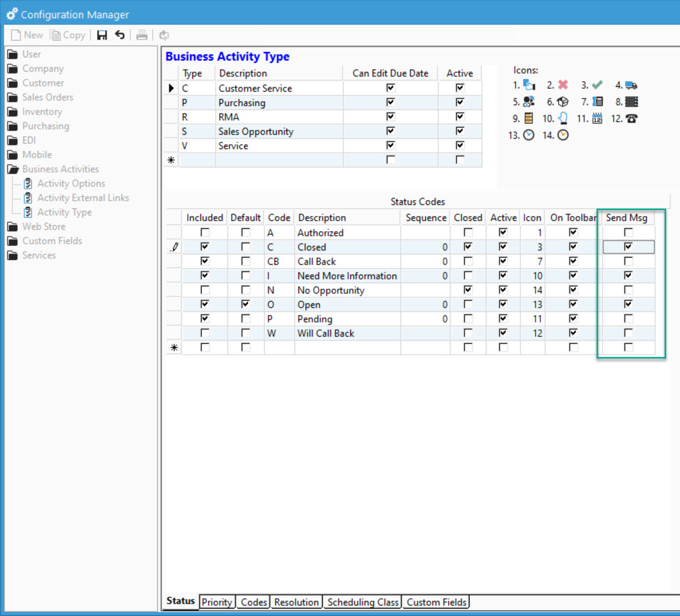Switch to the Codes tab
The height and width of the screenshot is (616, 680).
[x=254, y=602]
